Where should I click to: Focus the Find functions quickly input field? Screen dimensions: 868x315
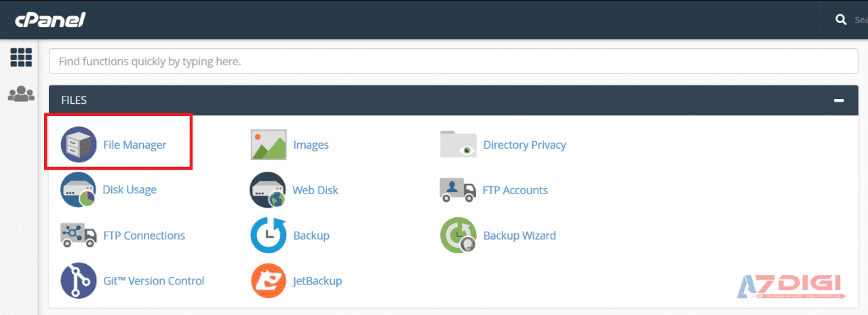tap(453, 61)
